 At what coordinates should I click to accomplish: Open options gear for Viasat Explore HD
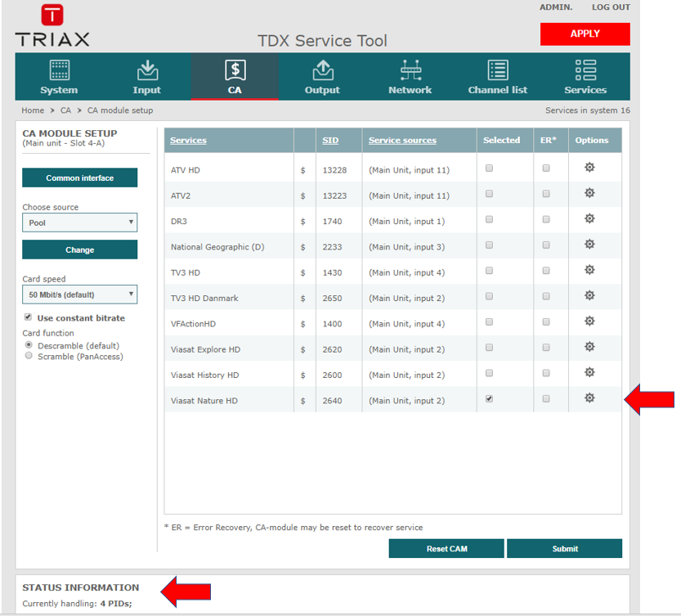[x=589, y=347]
